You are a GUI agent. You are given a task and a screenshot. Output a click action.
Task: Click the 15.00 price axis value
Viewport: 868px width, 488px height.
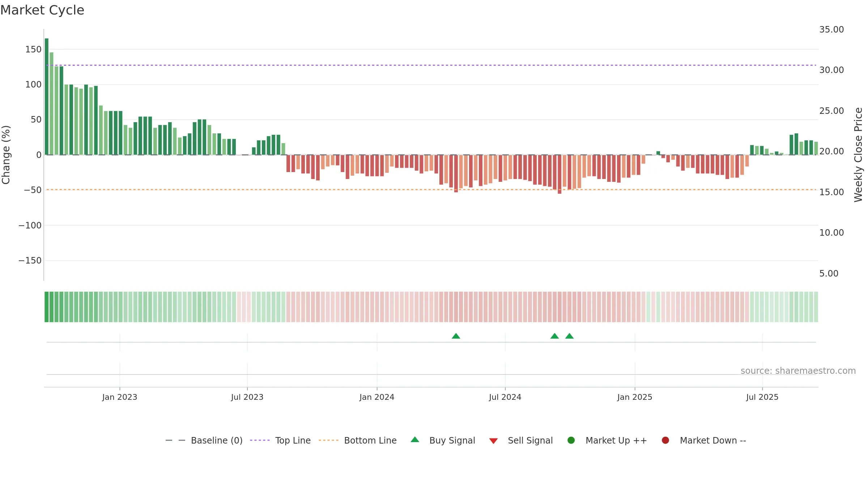(x=831, y=192)
